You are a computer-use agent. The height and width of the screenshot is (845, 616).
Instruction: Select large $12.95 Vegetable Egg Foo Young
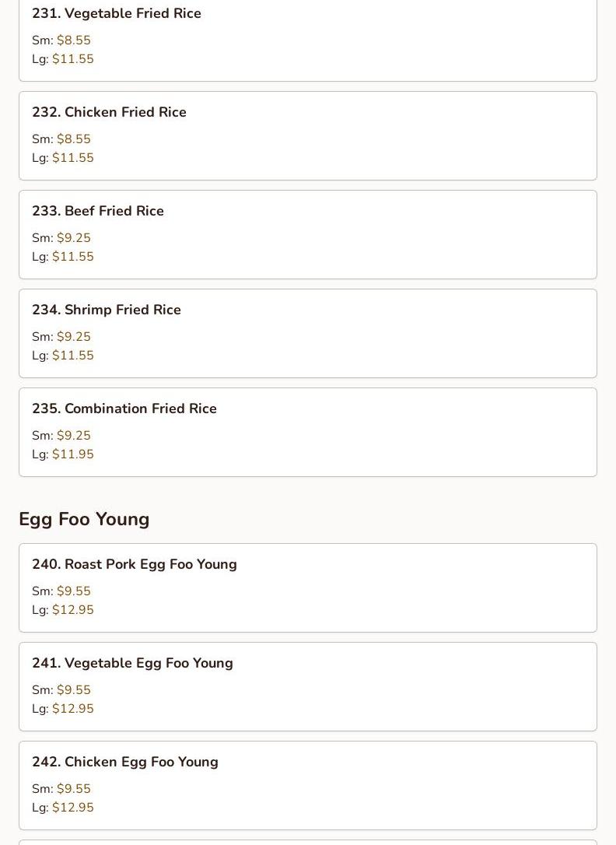click(72, 709)
